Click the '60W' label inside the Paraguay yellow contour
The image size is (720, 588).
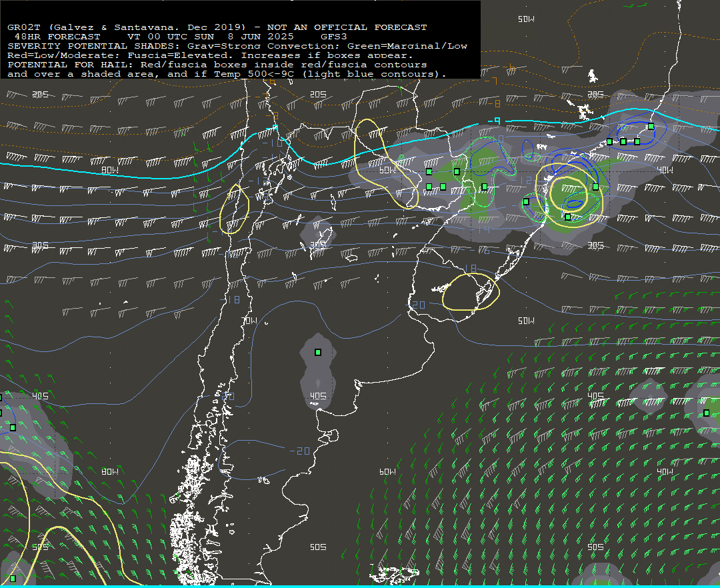click(x=387, y=170)
